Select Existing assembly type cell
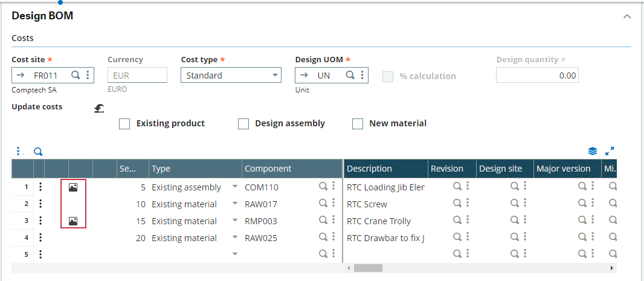 click(x=196, y=187)
